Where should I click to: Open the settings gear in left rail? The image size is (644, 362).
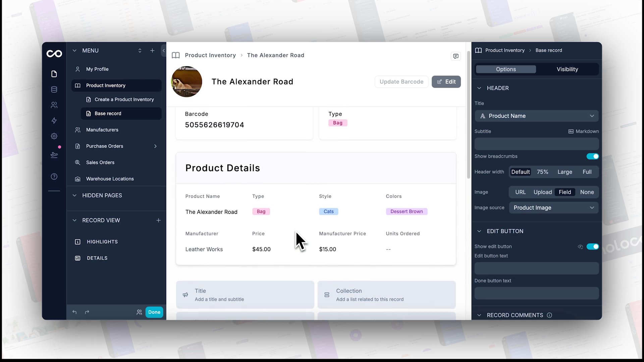click(x=54, y=136)
